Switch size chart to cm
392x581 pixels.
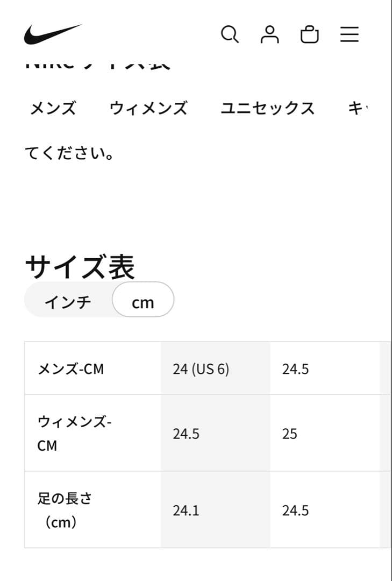click(x=143, y=302)
